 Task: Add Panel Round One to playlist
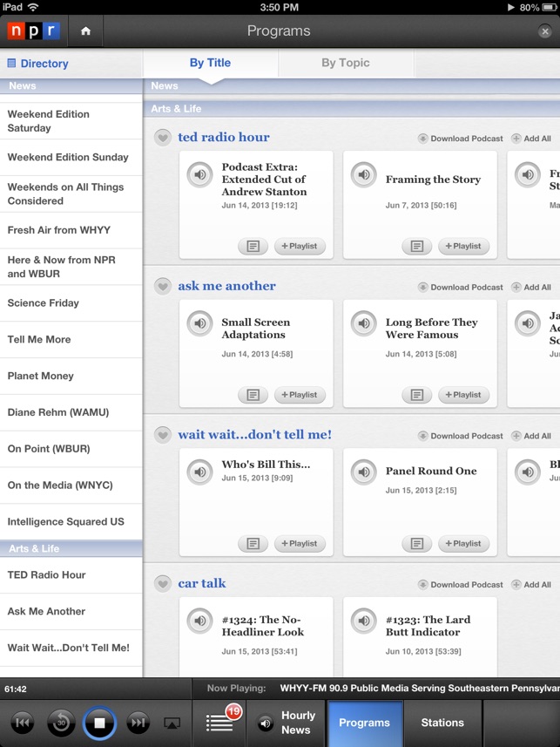click(463, 544)
